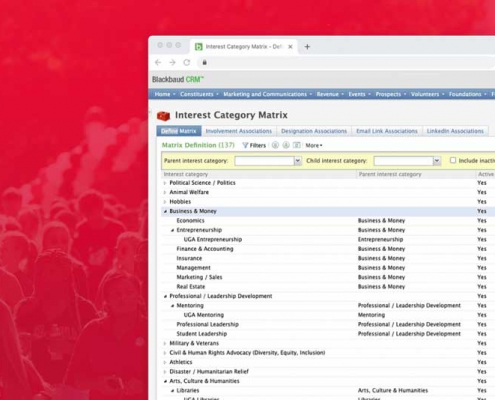Switch to the Involvement Associations tab

point(239,131)
